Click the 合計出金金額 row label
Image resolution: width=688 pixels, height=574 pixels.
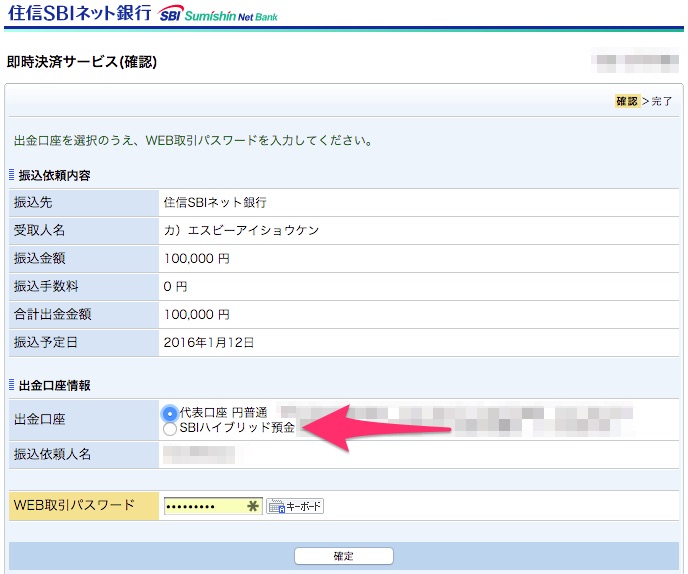[x=52, y=314]
